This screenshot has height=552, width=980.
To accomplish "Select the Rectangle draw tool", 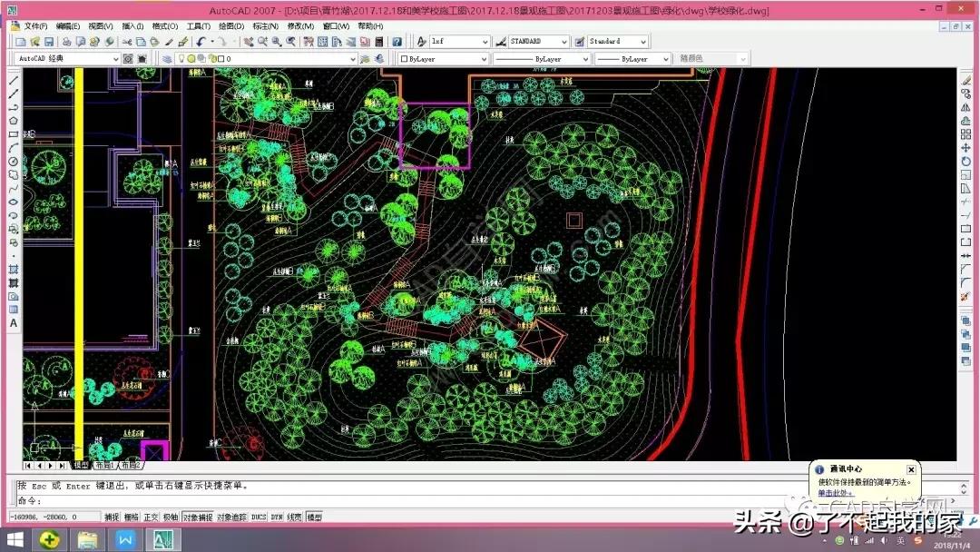I will 14,134.
